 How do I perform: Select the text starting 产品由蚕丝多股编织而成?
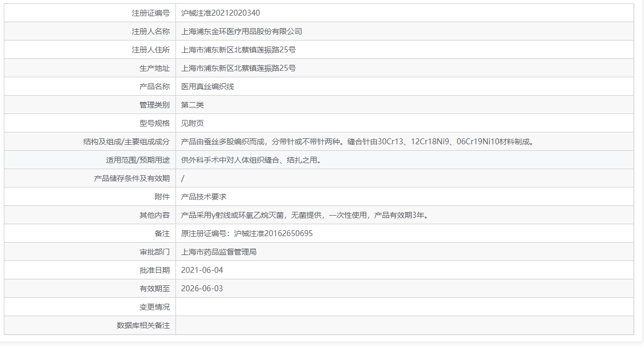pyautogui.click(x=358, y=142)
